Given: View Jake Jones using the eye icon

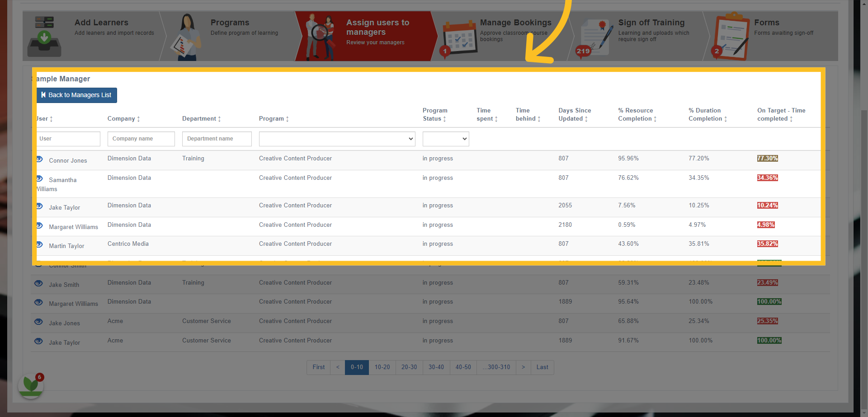Looking at the screenshot, I should [x=39, y=322].
